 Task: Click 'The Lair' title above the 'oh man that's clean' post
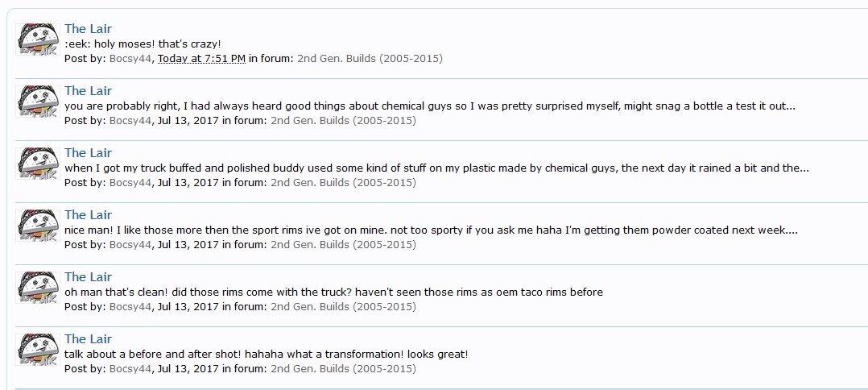88,277
